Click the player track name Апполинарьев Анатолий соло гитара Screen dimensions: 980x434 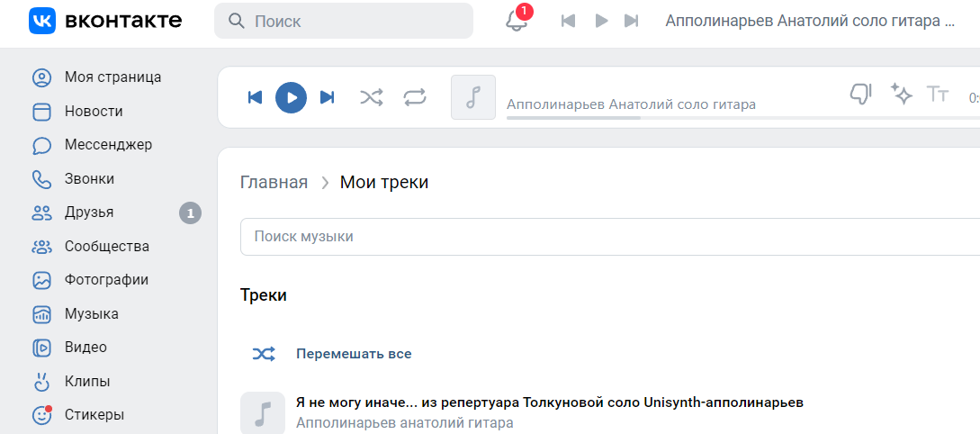click(631, 104)
